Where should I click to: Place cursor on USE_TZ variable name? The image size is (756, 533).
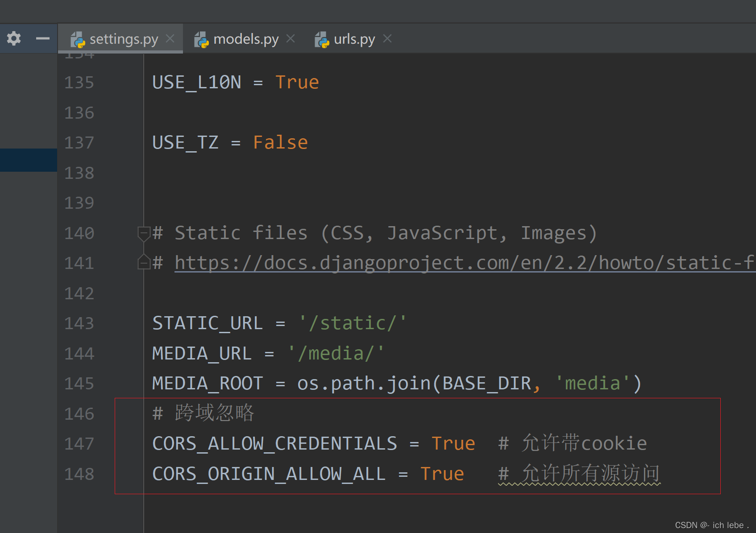coord(186,143)
